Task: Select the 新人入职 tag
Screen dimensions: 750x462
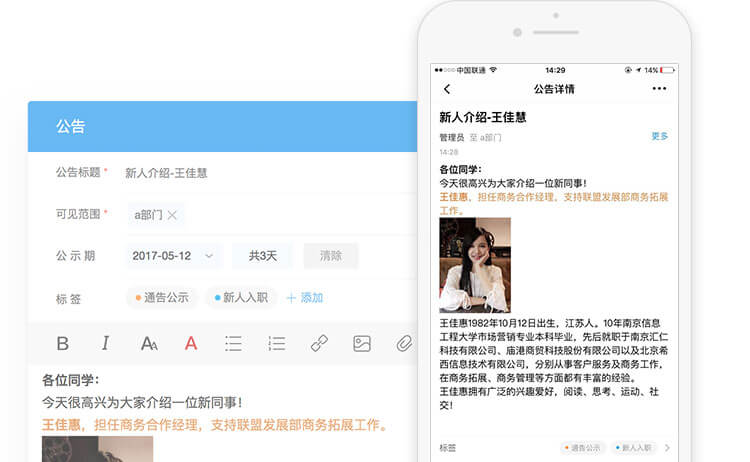Action: click(x=241, y=298)
